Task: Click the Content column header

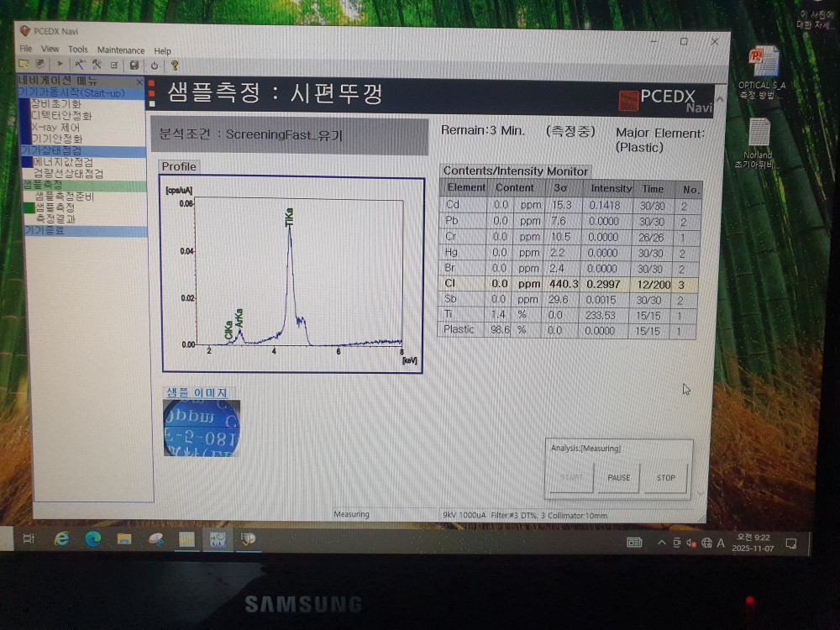Action: (514, 187)
